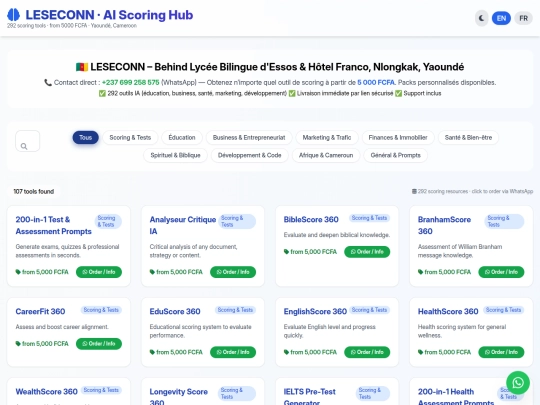Click the price tag icon on HealthScore 360
Image resolution: width=540 pixels, height=405 pixels.
click(x=420, y=352)
